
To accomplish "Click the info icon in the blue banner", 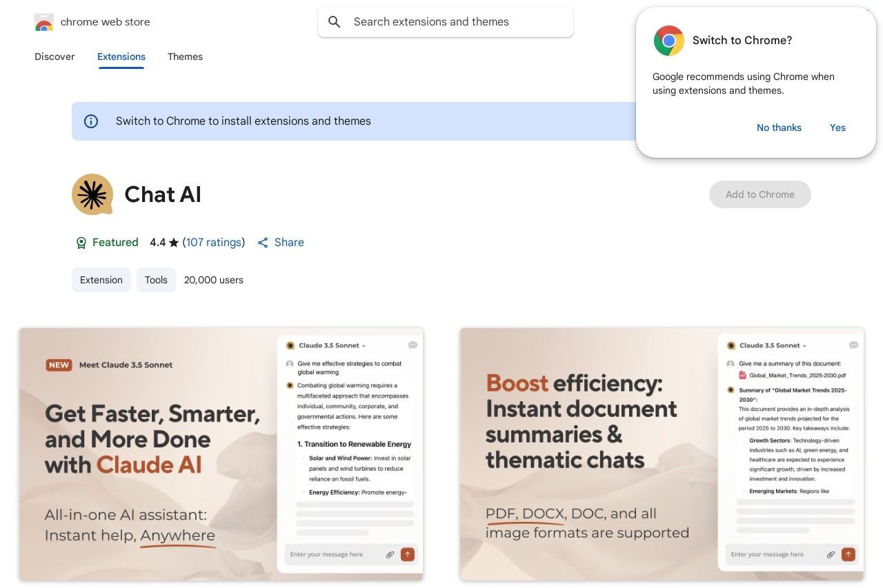I will pos(91,121).
